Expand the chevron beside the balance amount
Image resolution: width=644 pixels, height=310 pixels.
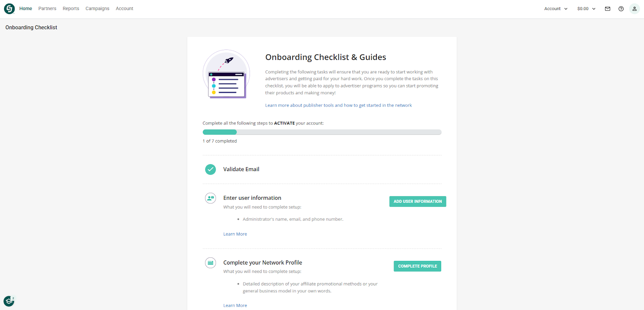594,8
